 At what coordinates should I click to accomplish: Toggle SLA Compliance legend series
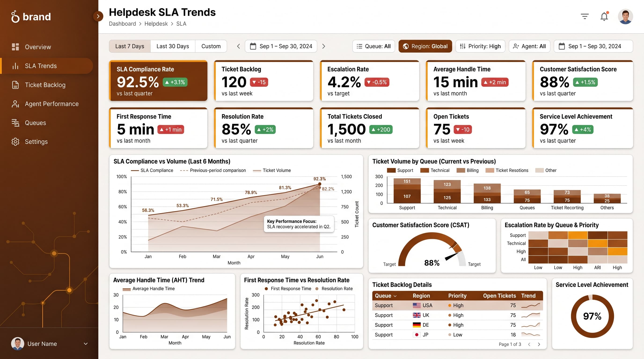pos(152,170)
